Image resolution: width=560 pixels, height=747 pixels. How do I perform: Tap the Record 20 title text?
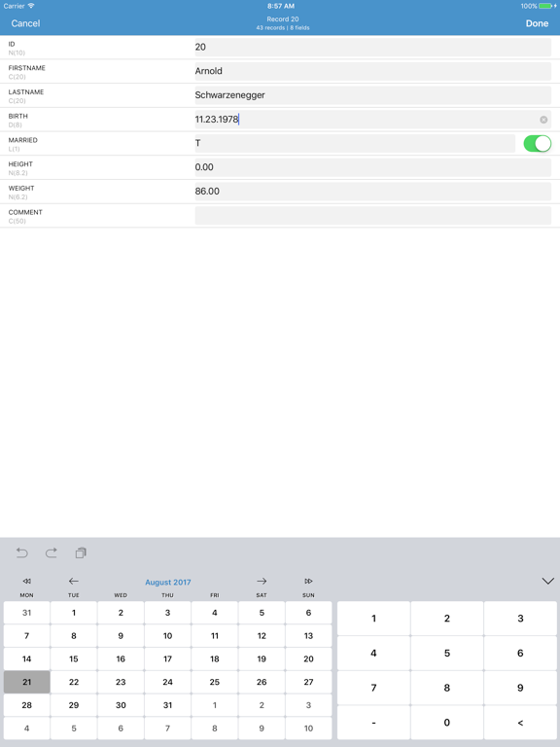[x=283, y=19]
